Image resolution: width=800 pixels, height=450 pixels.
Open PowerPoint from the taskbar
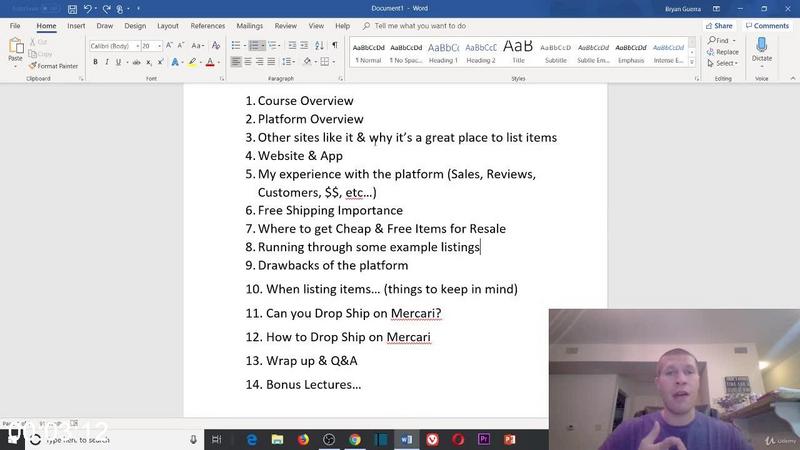click(x=510, y=439)
